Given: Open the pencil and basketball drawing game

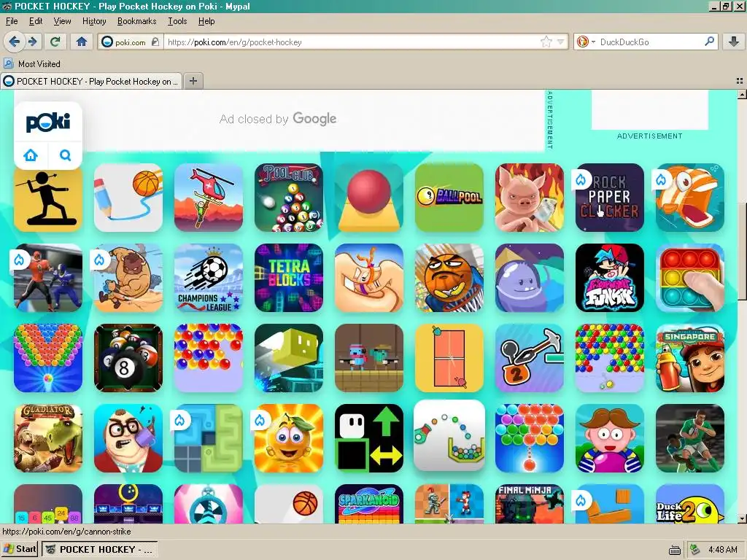Looking at the screenshot, I should tap(128, 198).
